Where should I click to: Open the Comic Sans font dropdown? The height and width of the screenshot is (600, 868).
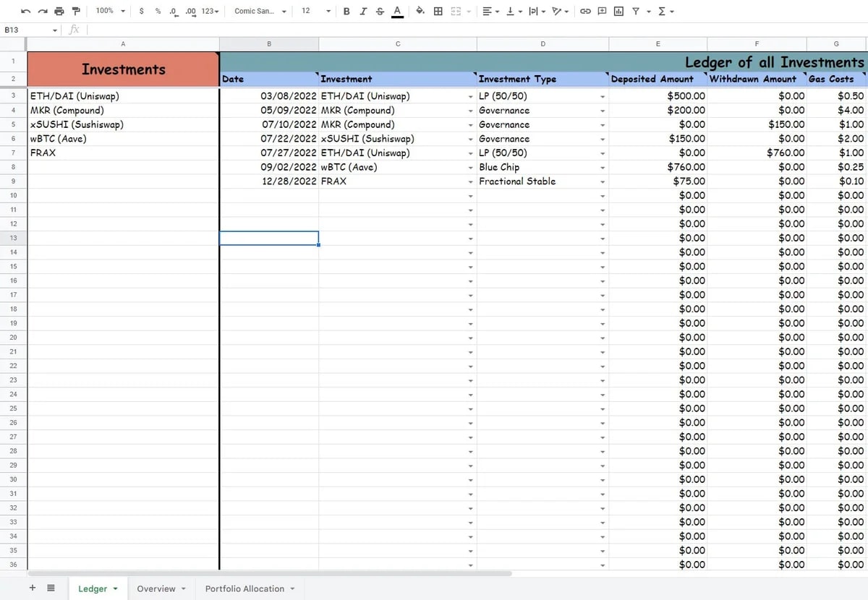pyautogui.click(x=260, y=12)
